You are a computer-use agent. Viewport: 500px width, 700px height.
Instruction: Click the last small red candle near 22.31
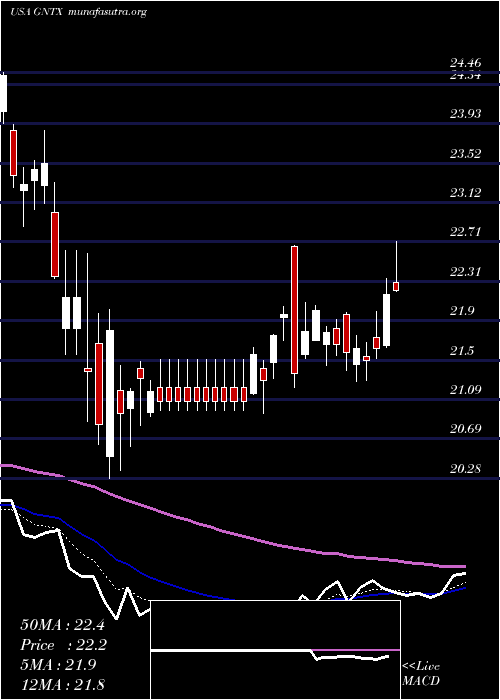click(x=396, y=286)
